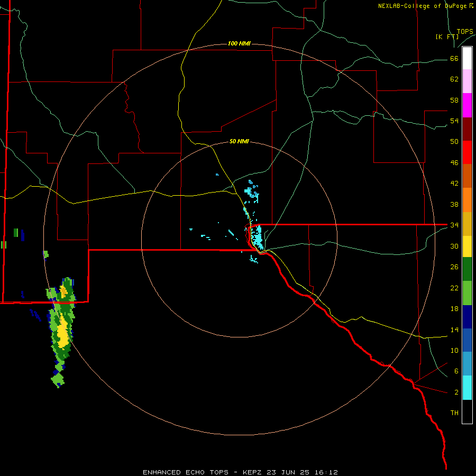Viewport: 476px width, 476px height.
Task: Click the 46 value on the legend
Action: [454, 163]
